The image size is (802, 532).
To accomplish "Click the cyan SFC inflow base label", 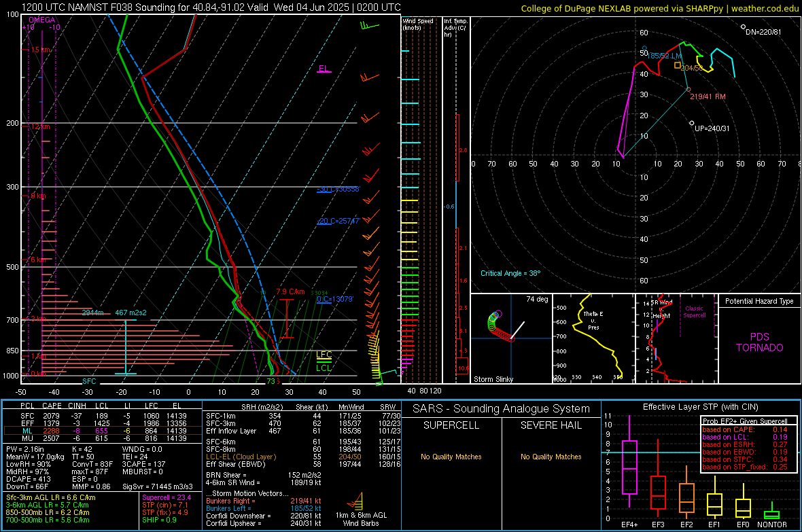I will pos(89,381).
